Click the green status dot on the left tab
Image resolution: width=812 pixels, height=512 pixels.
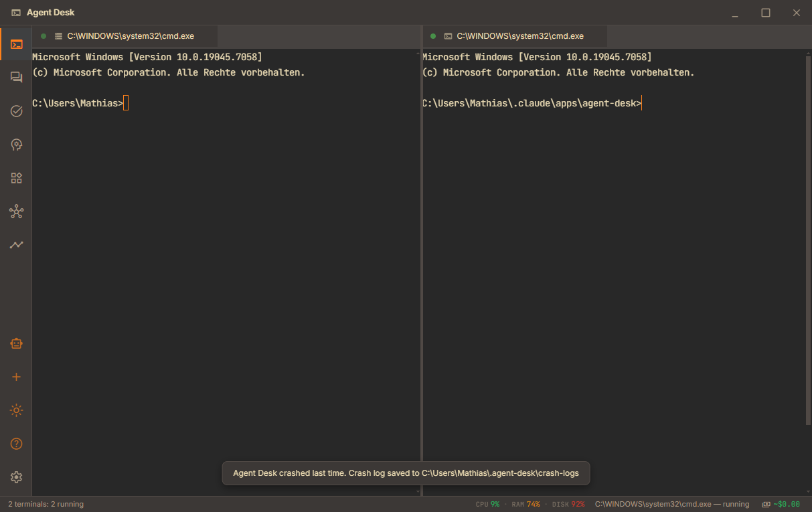coord(44,36)
